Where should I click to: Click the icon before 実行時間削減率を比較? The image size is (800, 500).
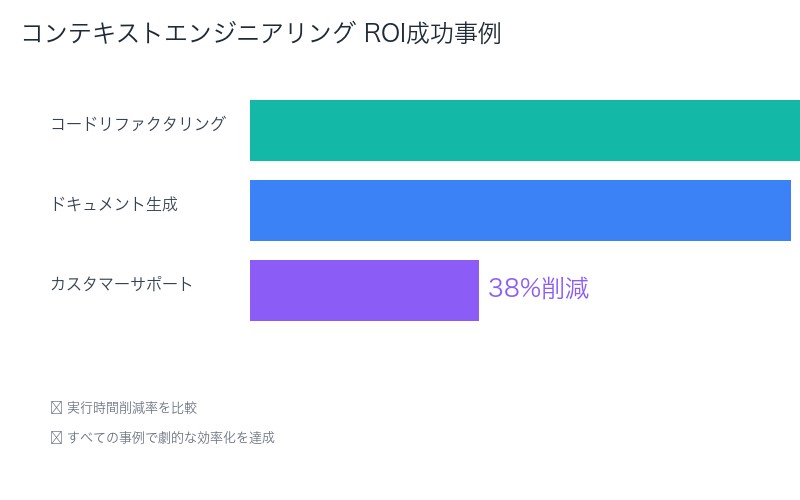(x=56, y=408)
